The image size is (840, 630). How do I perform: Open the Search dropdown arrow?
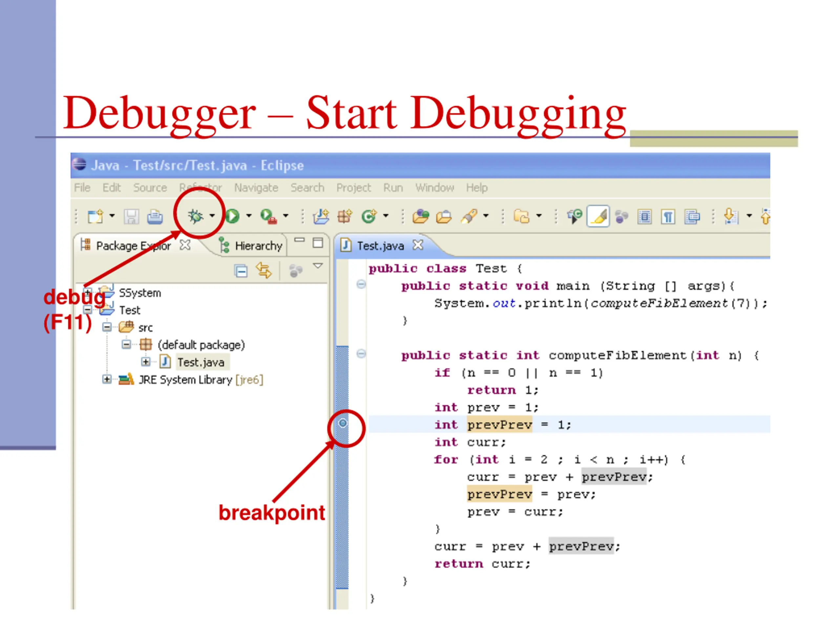tap(486, 216)
